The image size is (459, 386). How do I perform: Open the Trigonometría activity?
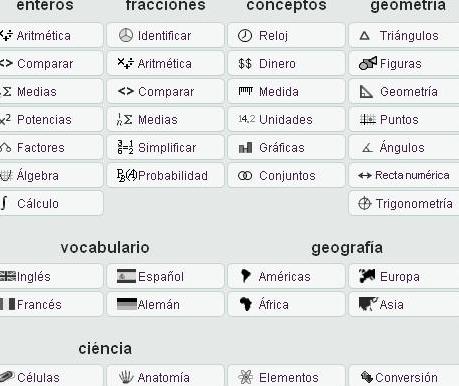pyautogui.click(x=404, y=203)
